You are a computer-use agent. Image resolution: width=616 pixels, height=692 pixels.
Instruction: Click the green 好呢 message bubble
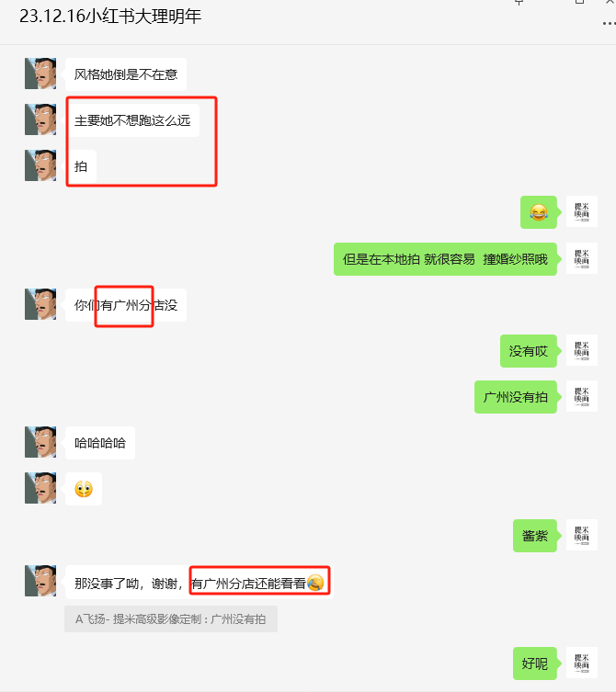[x=535, y=664]
